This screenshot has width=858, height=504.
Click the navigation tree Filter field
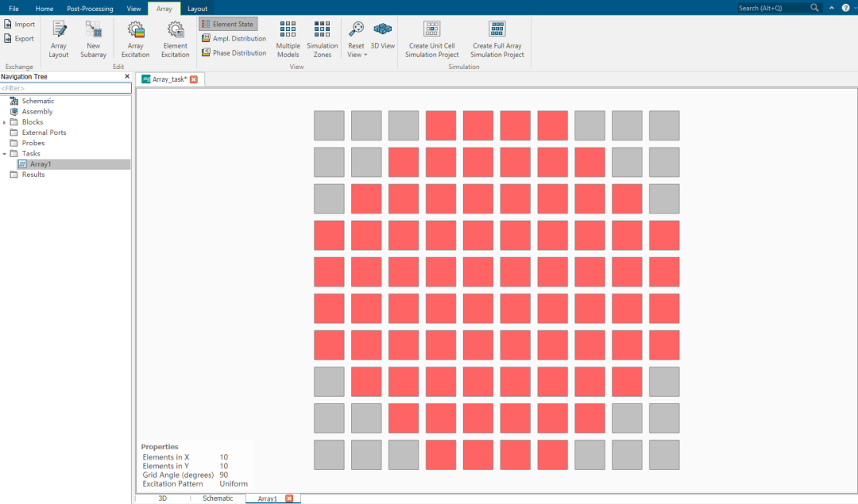point(65,88)
